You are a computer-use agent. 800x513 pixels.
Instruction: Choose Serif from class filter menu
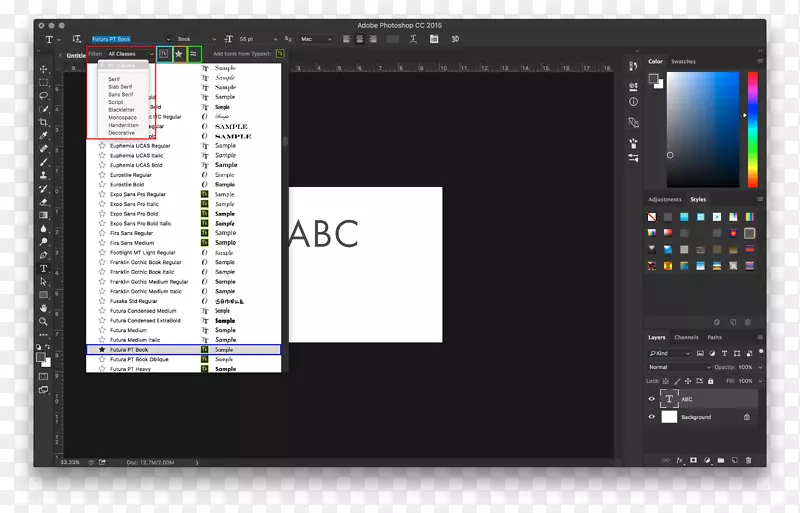tap(114, 79)
